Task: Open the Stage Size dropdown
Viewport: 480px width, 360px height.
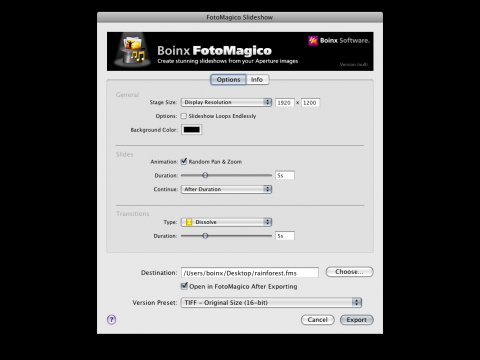Action: pyautogui.click(x=226, y=102)
